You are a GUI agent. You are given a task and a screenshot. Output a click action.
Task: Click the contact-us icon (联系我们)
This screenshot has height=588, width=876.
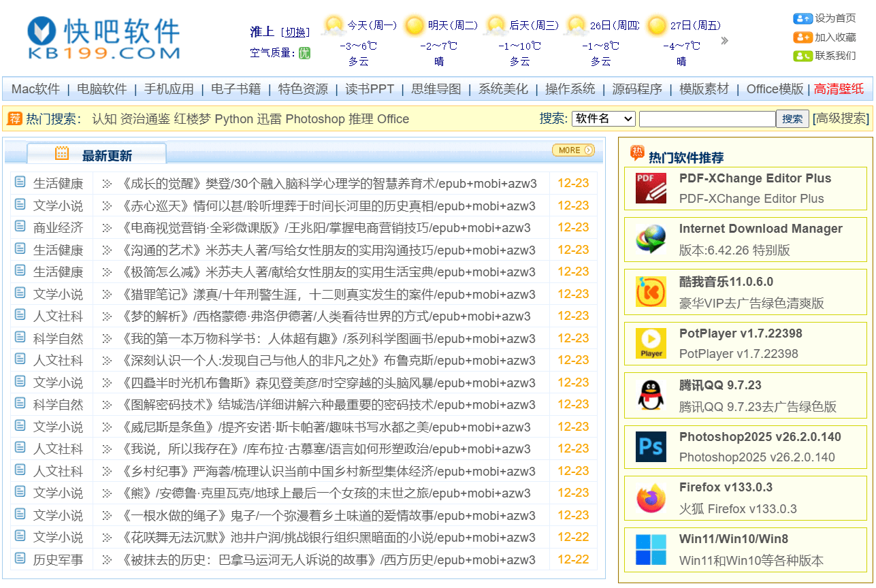[802, 56]
